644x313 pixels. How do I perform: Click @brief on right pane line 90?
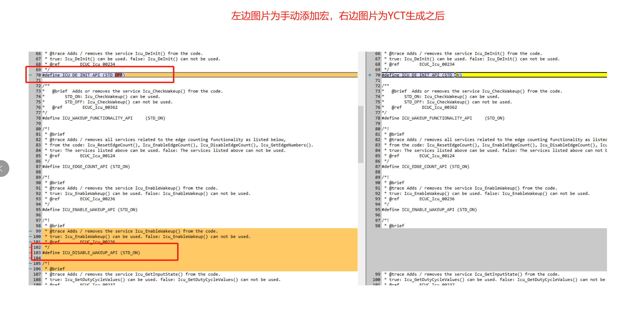[x=397, y=183]
